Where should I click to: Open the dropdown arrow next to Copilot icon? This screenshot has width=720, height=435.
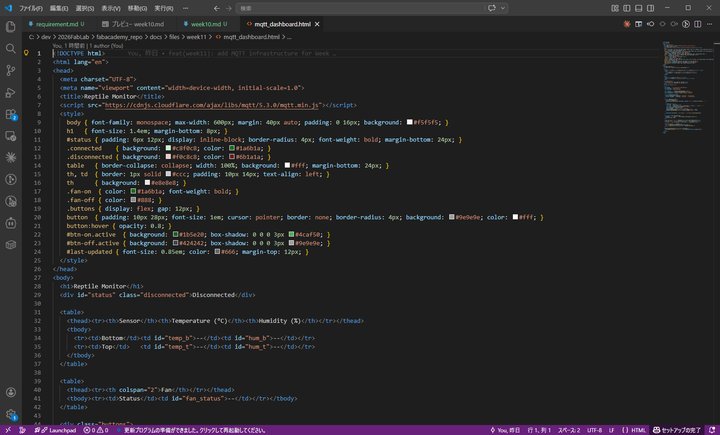pyautogui.click(x=503, y=8)
